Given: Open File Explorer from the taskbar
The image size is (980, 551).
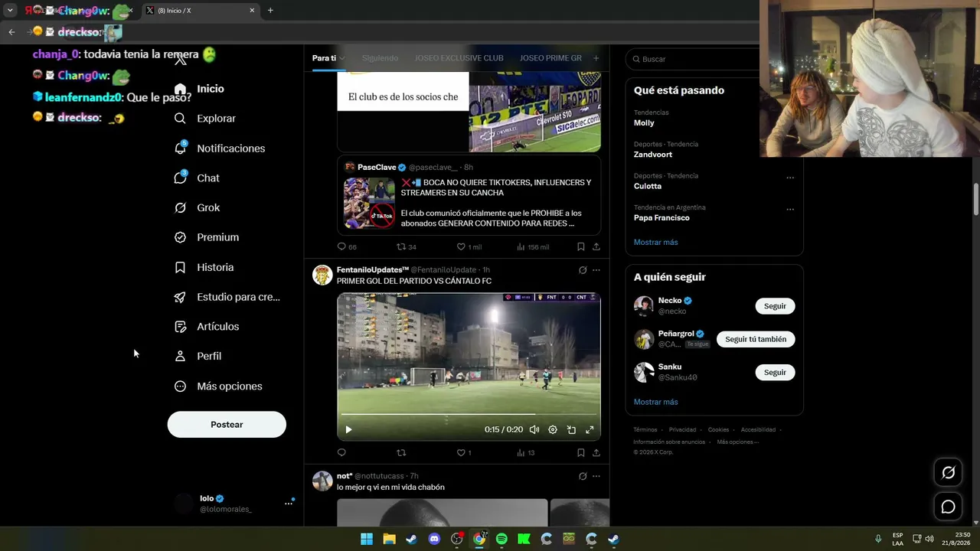Looking at the screenshot, I should coord(389,539).
